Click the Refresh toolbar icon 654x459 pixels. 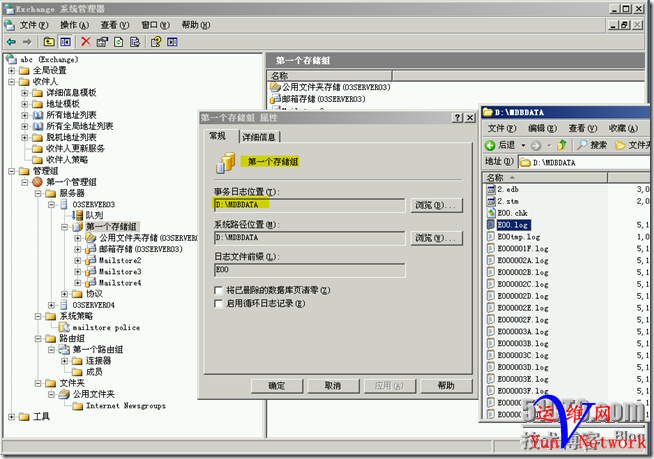(118, 42)
